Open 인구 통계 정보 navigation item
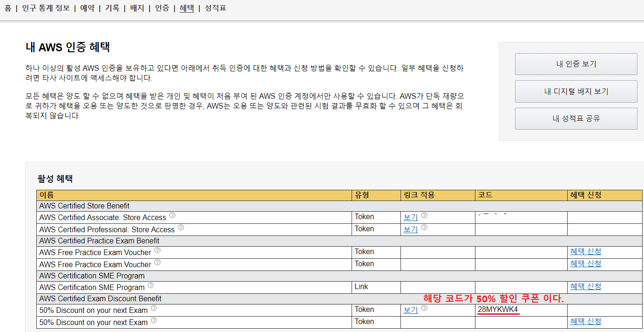644x332 pixels. (x=46, y=8)
